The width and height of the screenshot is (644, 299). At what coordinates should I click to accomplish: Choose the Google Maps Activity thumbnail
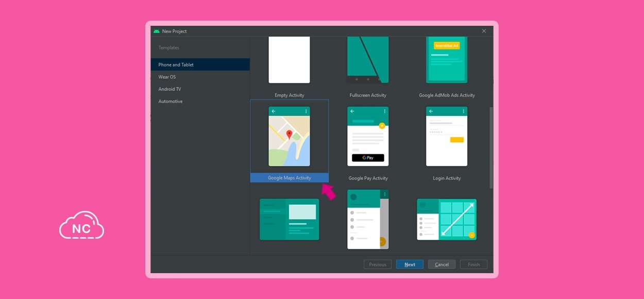pyautogui.click(x=289, y=136)
